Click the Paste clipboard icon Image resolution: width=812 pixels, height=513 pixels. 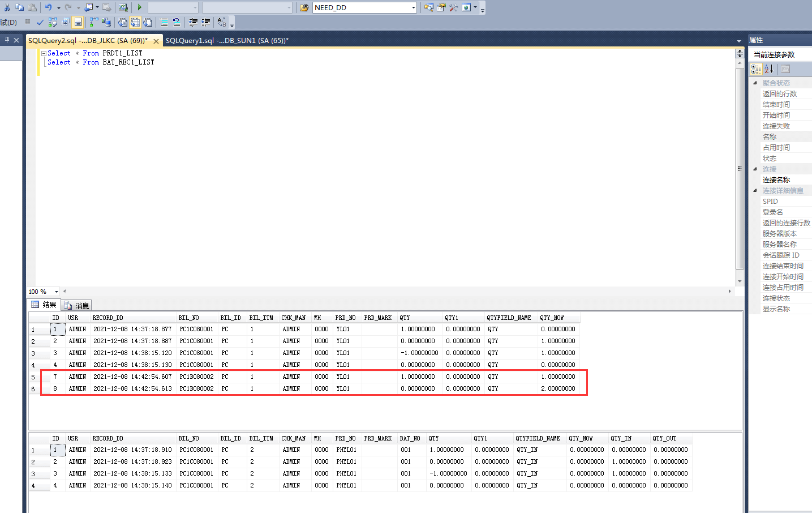(x=32, y=7)
